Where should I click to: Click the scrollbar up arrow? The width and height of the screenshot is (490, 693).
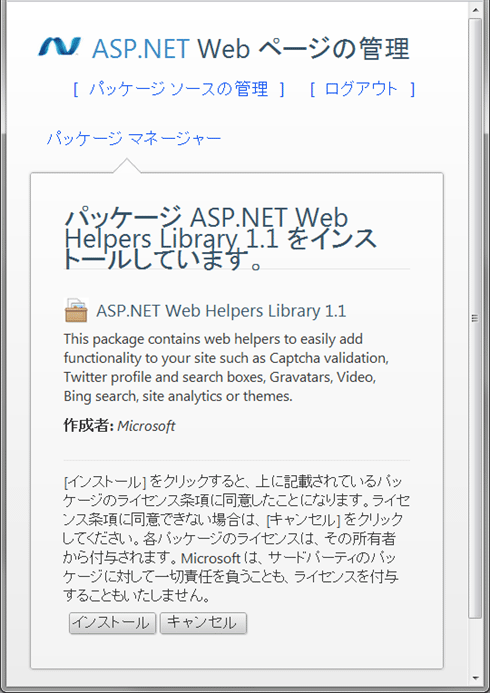[475, 10]
